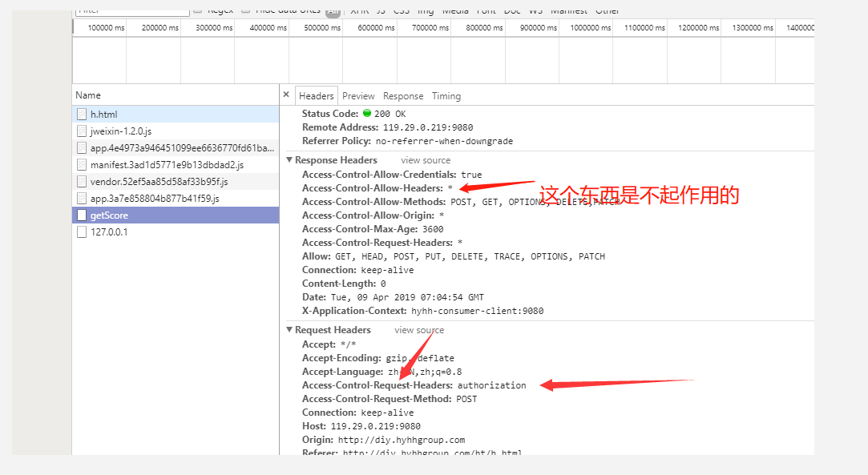This screenshot has width=868, height=475.
Task: Click the Remote Address 119.29.0.219:9080 value
Action: pos(428,127)
